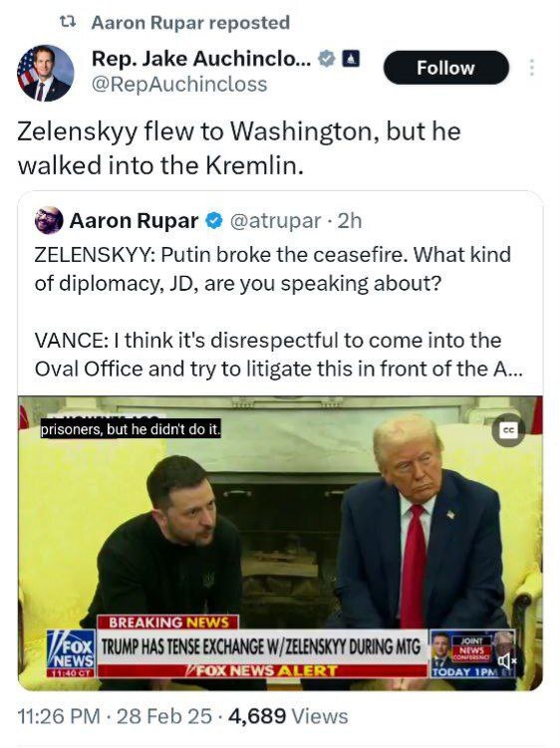Open the quoted post's 2h timestamp
Image resolution: width=560 pixels, height=748 pixels.
[x=350, y=221]
